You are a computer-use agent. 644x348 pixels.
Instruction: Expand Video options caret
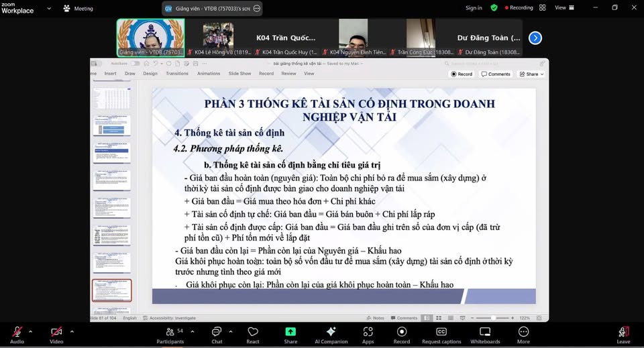click(72, 331)
